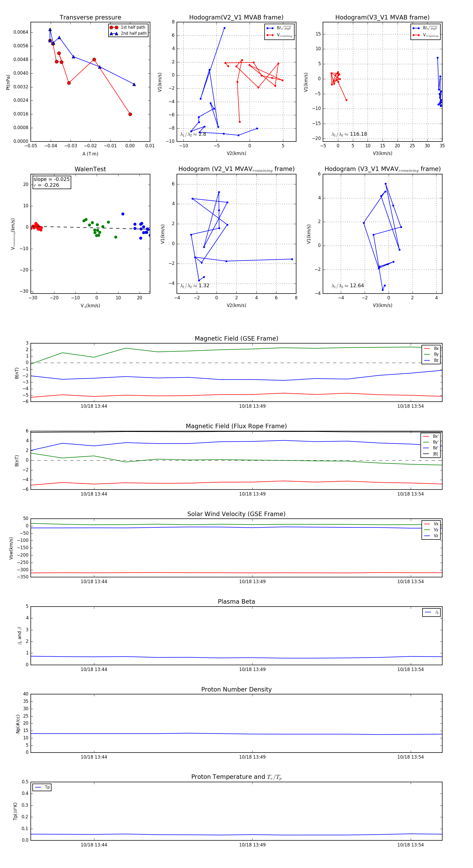The width and height of the screenshot is (473, 868).
Task: Click the '10/18 13:49' tick under Plasma Beta
Action: click(x=252, y=669)
